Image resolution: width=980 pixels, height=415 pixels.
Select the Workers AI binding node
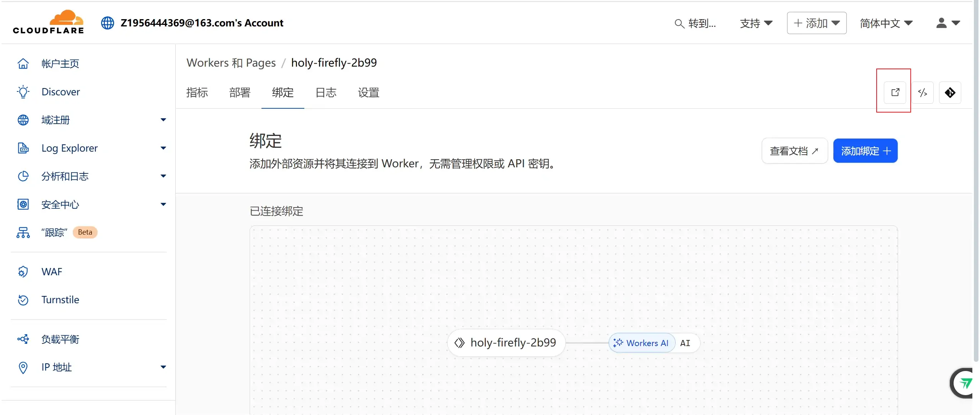[x=642, y=343]
